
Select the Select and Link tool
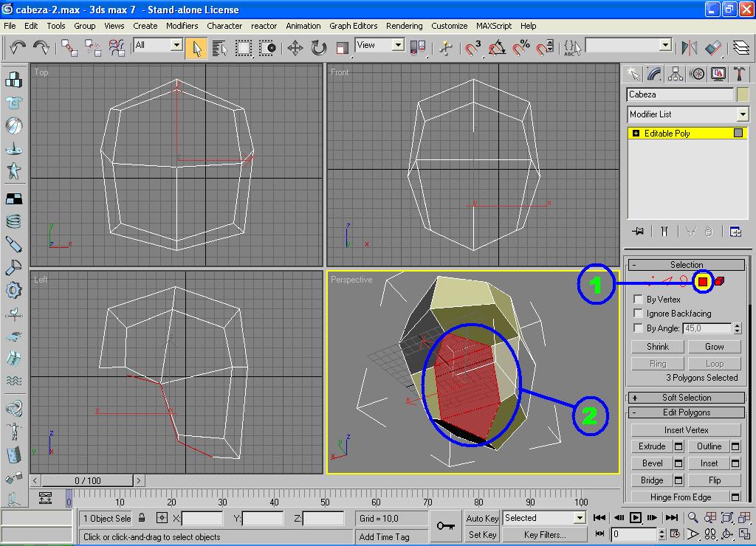(69, 48)
